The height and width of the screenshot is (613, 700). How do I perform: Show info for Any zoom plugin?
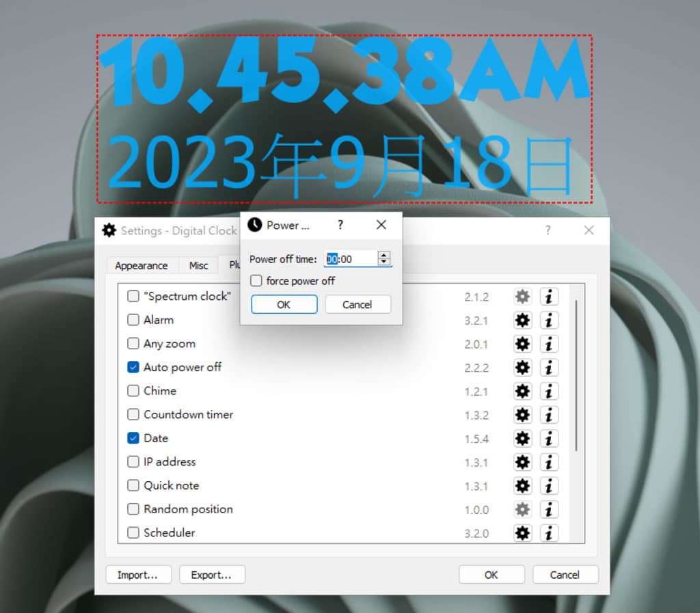tap(549, 344)
